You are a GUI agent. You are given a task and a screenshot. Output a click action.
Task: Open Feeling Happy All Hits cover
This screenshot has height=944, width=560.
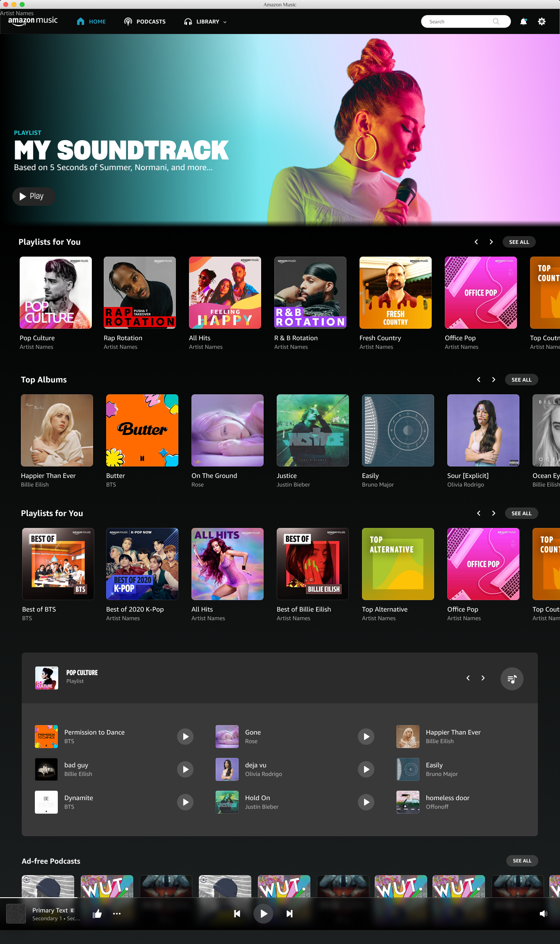225,293
